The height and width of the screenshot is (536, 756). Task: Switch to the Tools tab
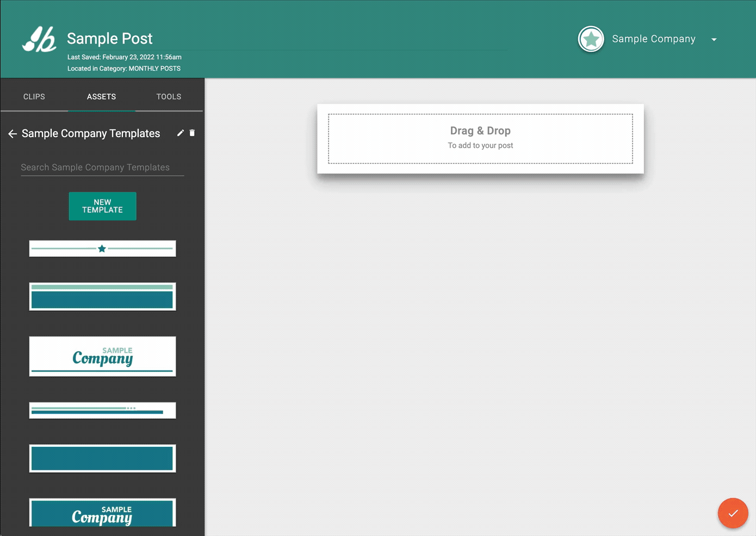click(x=169, y=97)
